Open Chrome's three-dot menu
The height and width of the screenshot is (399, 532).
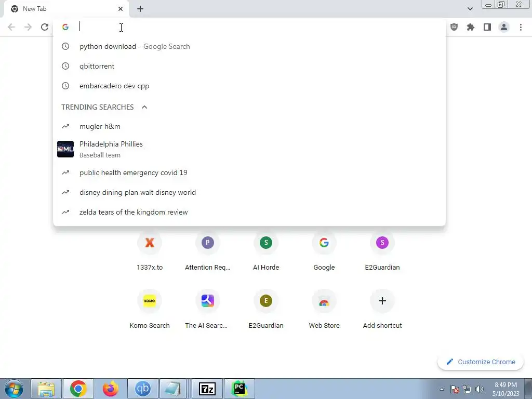click(x=521, y=27)
